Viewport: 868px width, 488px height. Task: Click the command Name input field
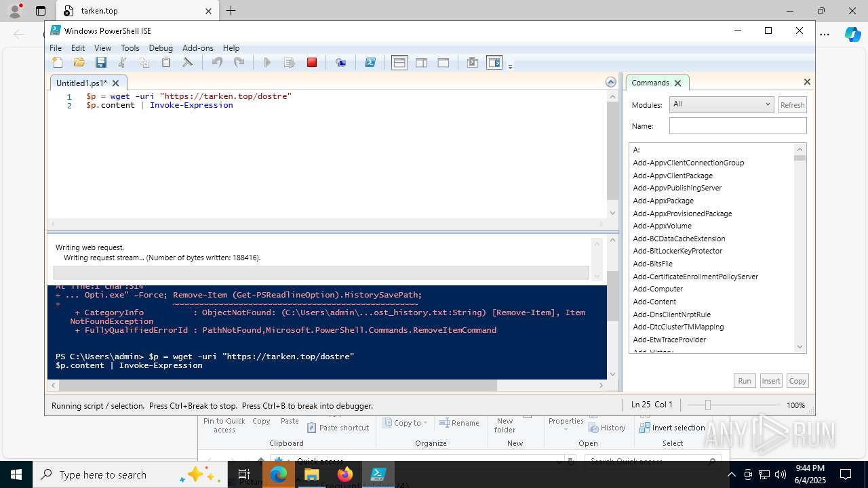tap(738, 126)
